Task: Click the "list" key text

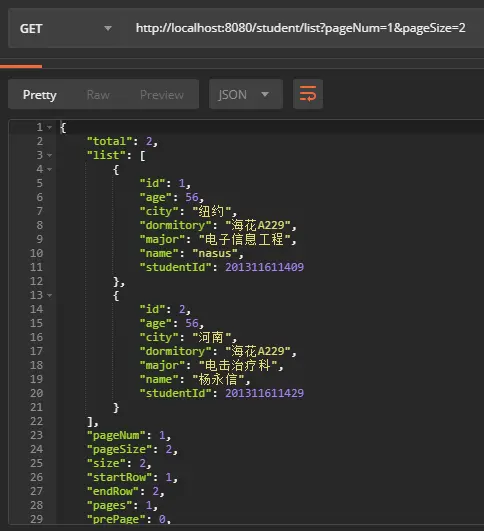Action: [x=106, y=155]
